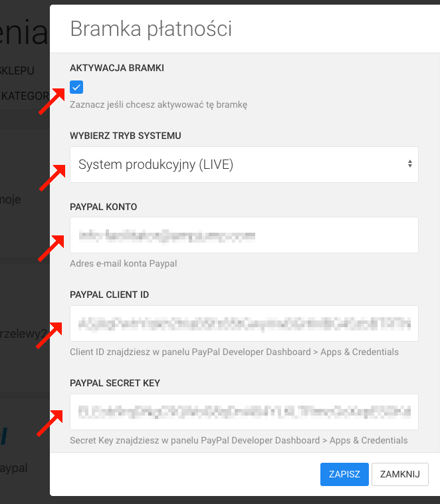440x504 pixels.
Task: Click the 'Adres e-mail konta Paypal' help text
Action: (x=124, y=263)
